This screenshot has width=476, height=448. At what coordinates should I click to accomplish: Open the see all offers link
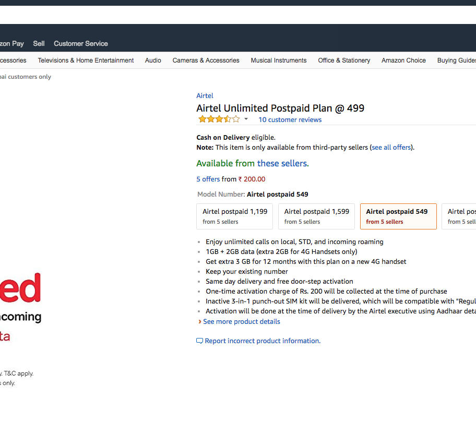391,148
